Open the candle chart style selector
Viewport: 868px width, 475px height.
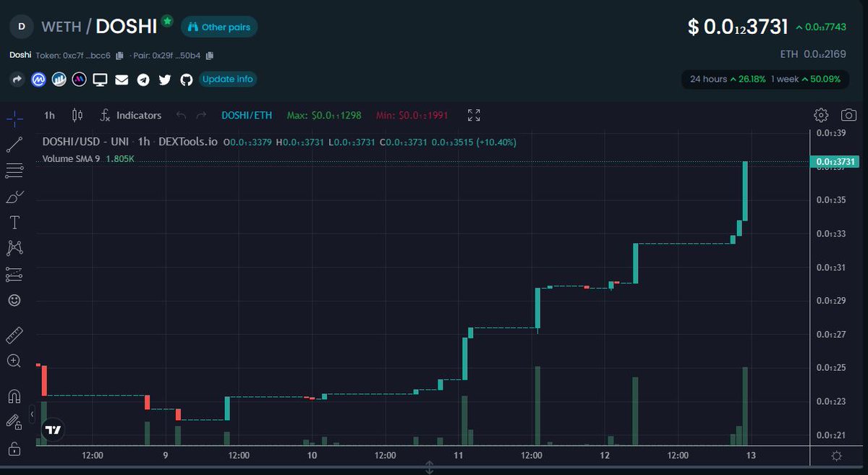point(77,115)
